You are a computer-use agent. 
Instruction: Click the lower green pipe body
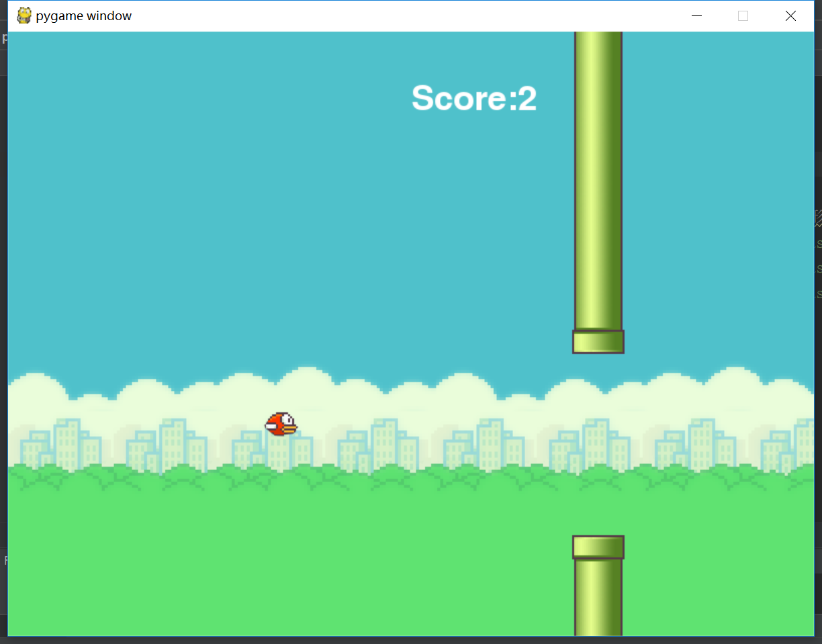(x=598, y=598)
